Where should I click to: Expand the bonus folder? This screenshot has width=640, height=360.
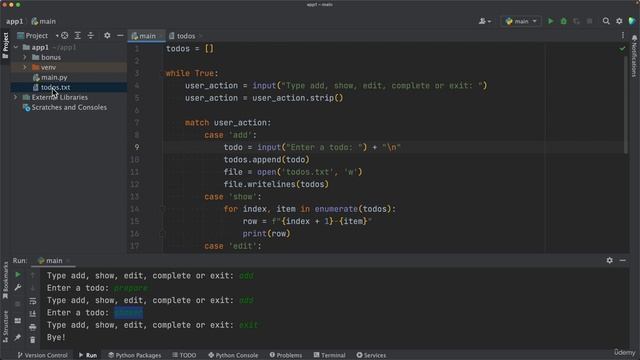[x=25, y=57]
